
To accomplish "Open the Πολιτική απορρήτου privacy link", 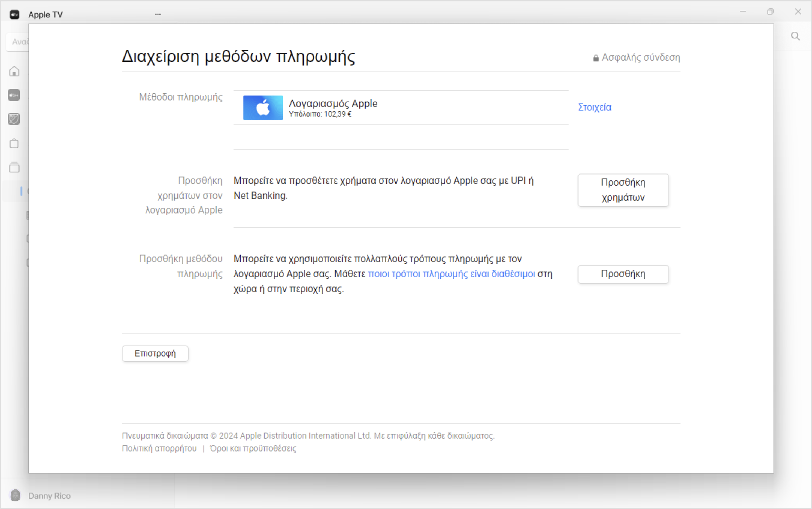I will pos(159,449).
